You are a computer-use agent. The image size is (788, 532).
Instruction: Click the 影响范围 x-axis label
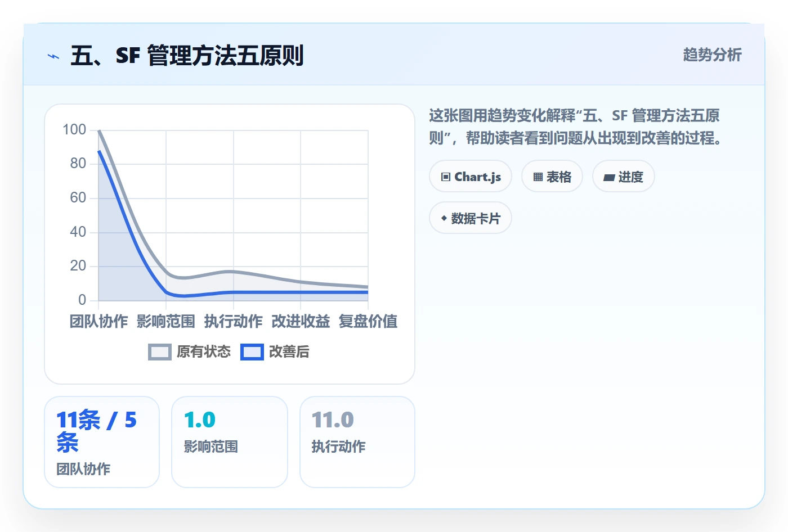pos(166,322)
